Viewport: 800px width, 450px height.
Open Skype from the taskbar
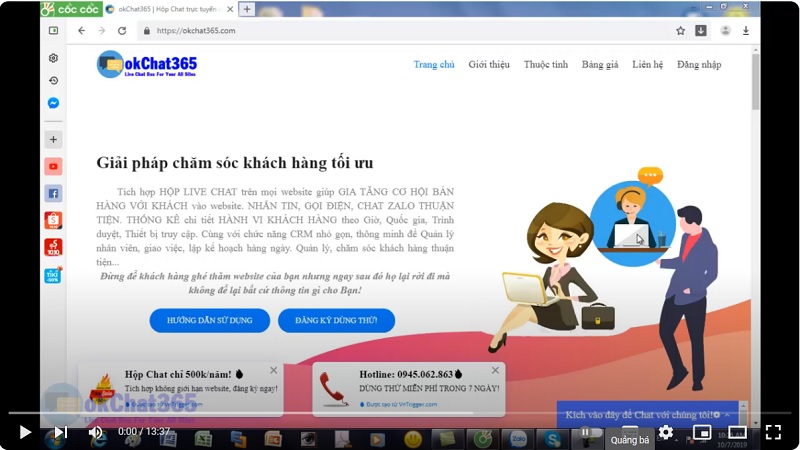pos(553,439)
